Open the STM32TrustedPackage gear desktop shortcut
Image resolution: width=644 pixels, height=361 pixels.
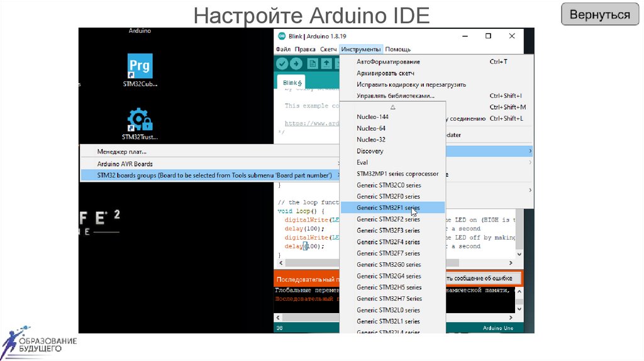point(140,123)
